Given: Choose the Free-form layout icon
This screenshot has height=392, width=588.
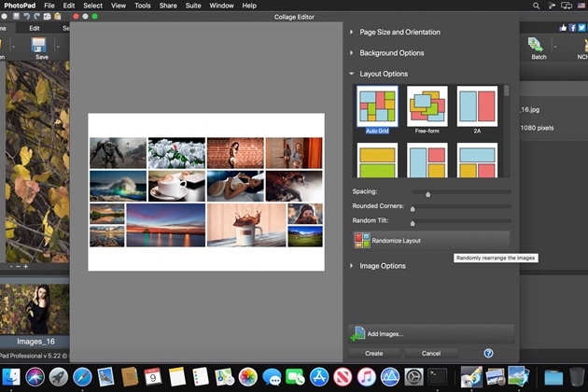Looking at the screenshot, I should (x=427, y=106).
